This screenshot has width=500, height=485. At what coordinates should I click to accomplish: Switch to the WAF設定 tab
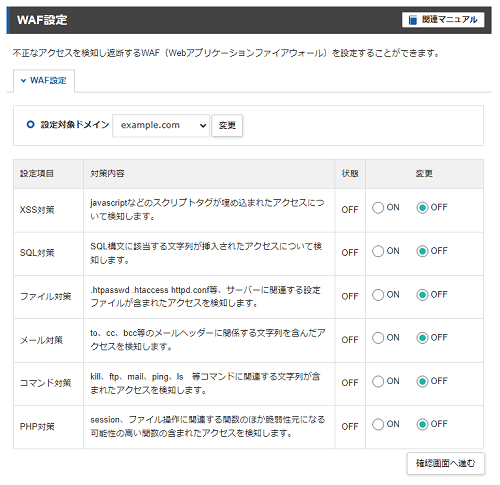pyautogui.click(x=44, y=81)
